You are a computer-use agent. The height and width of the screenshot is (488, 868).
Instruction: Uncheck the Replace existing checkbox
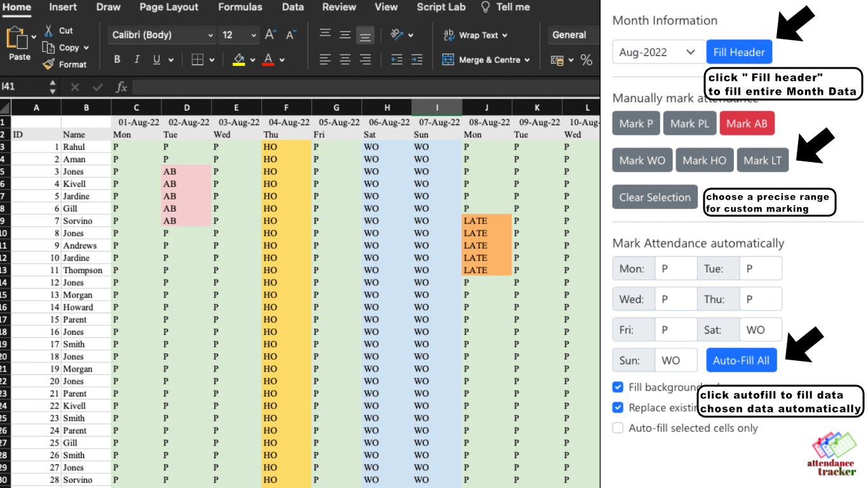coord(618,407)
